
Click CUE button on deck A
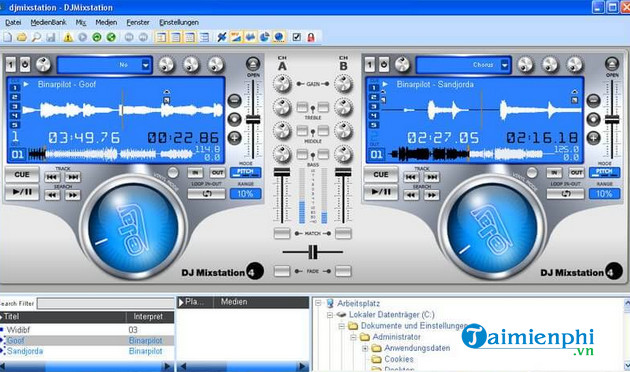22,175
